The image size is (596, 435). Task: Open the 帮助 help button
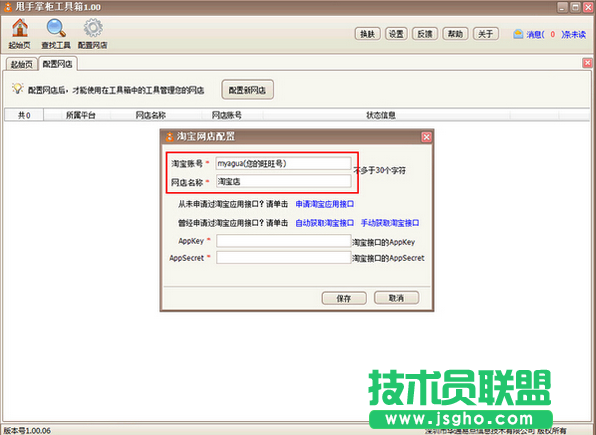[x=455, y=34]
